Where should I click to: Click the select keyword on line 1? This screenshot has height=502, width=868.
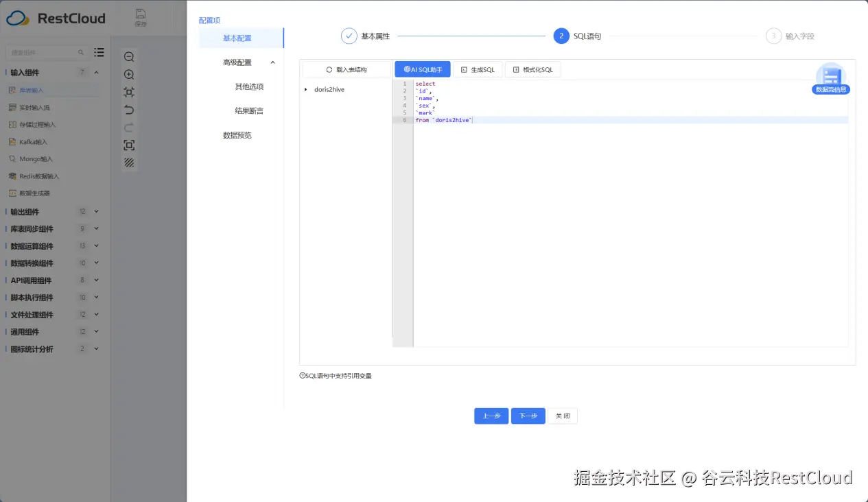425,84
